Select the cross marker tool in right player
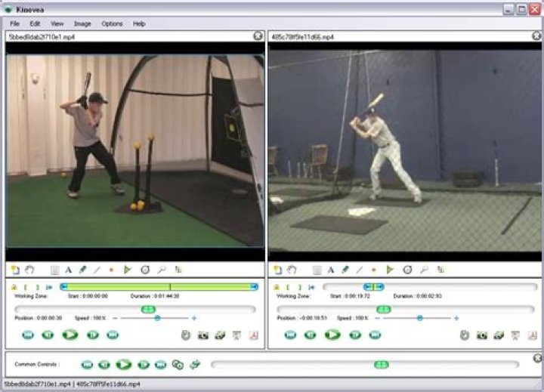This screenshot has height=392, width=544. (374, 270)
